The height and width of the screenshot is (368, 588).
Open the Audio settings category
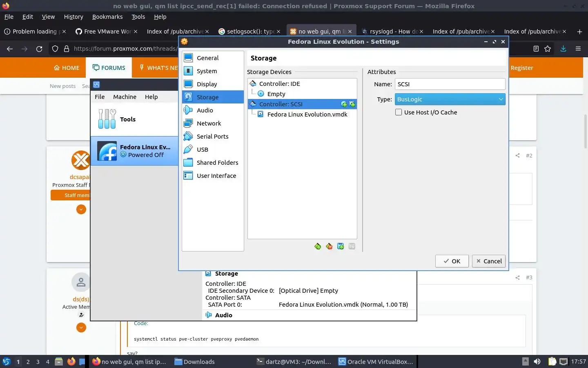213,110
